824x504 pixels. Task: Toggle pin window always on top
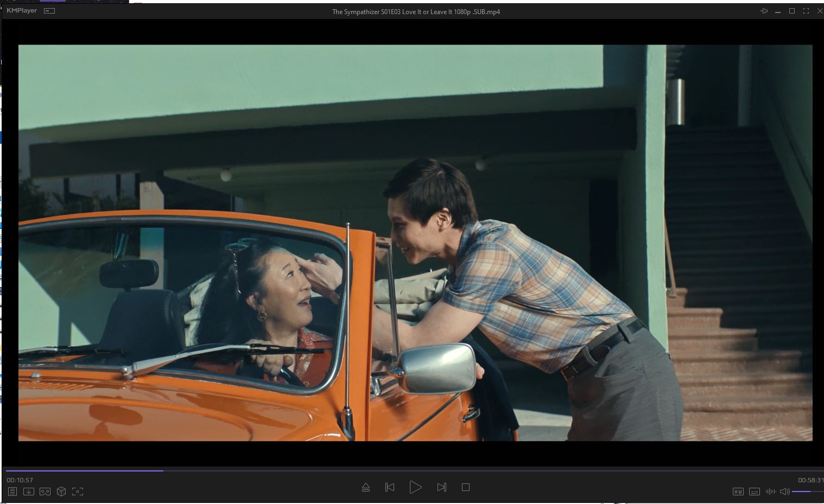click(764, 11)
